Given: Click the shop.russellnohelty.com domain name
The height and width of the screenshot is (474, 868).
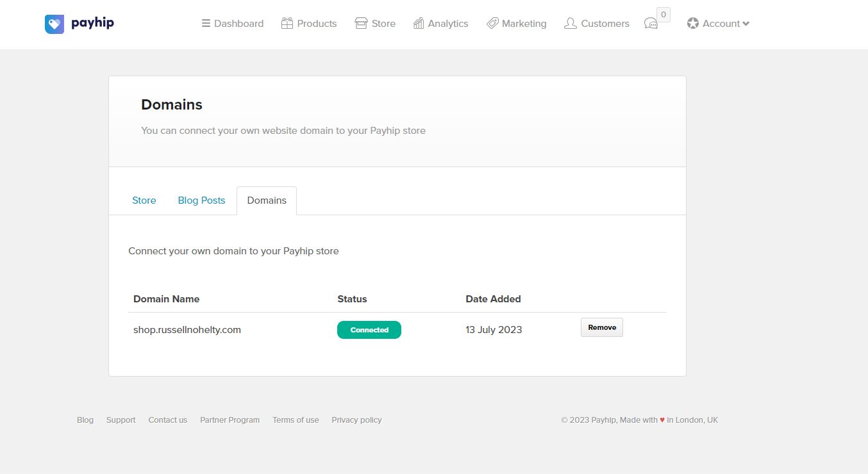Looking at the screenshot, I should pyautogui.click(x=187, y=330).
